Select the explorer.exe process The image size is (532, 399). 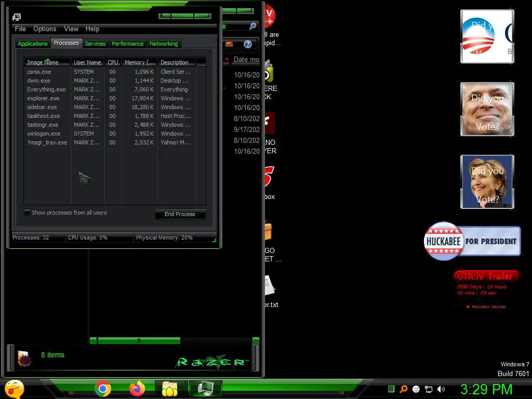coord(115,98)
